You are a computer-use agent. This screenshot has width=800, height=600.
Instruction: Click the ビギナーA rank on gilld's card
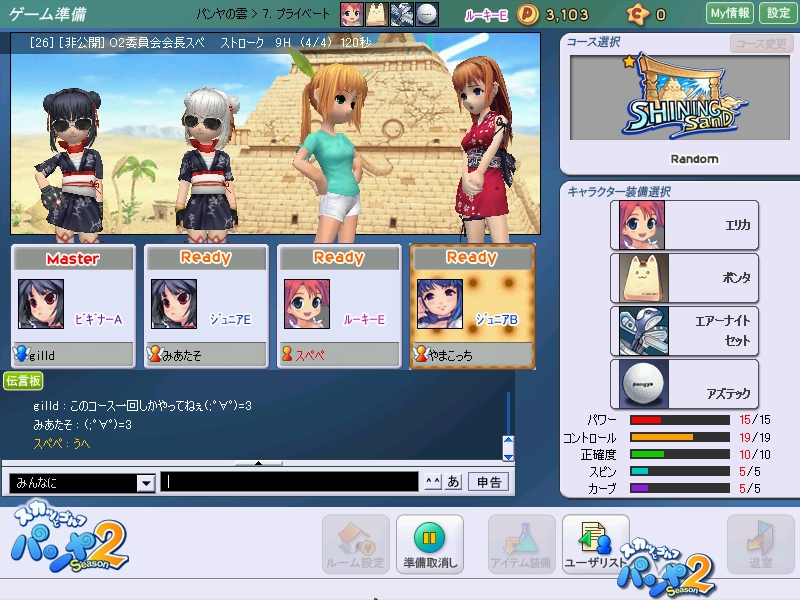click(98, 320)
